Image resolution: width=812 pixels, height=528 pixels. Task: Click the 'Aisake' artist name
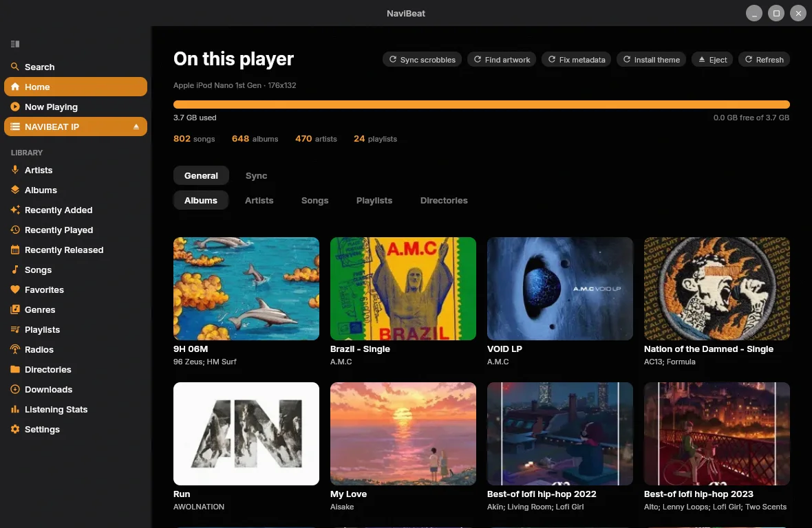pos(342,507)
